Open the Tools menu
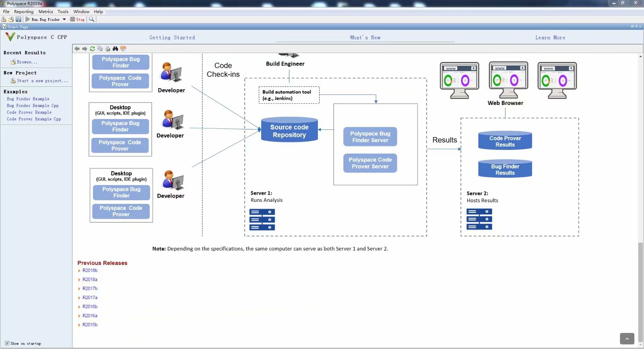This screenshot has width=644, height=349. (x=63, y=12)
